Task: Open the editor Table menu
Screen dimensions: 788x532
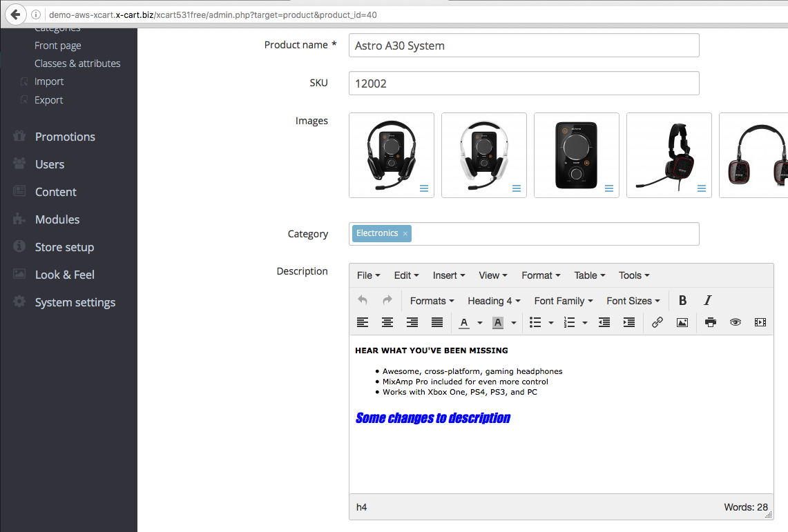Action: (590, 275)
